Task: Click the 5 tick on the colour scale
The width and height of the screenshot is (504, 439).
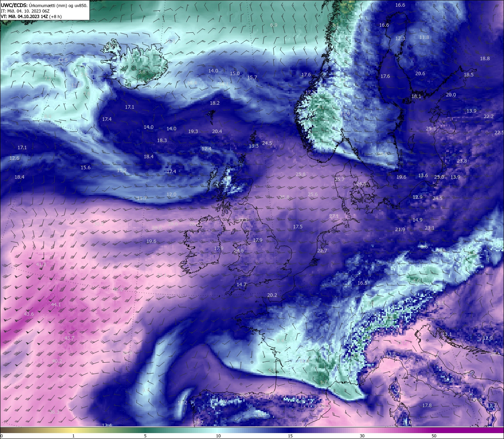Action: [x=145, y=436]
